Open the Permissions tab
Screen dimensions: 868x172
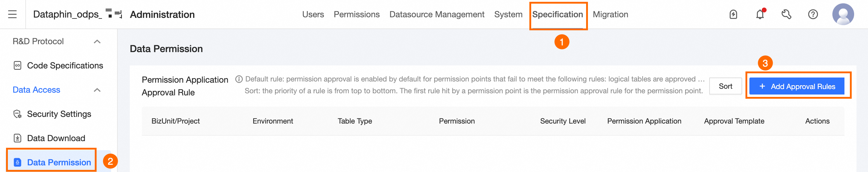pyautogui.click(x=356, y=15)
